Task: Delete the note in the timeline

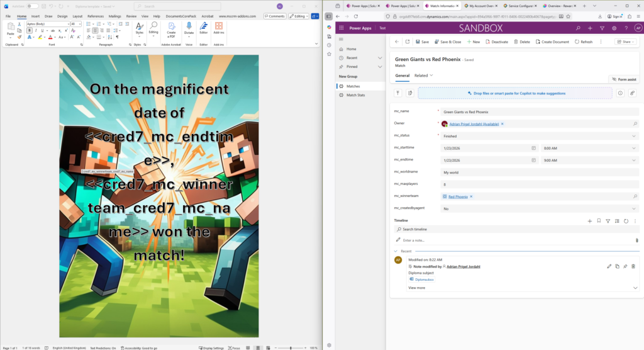Action: (633, 266)
